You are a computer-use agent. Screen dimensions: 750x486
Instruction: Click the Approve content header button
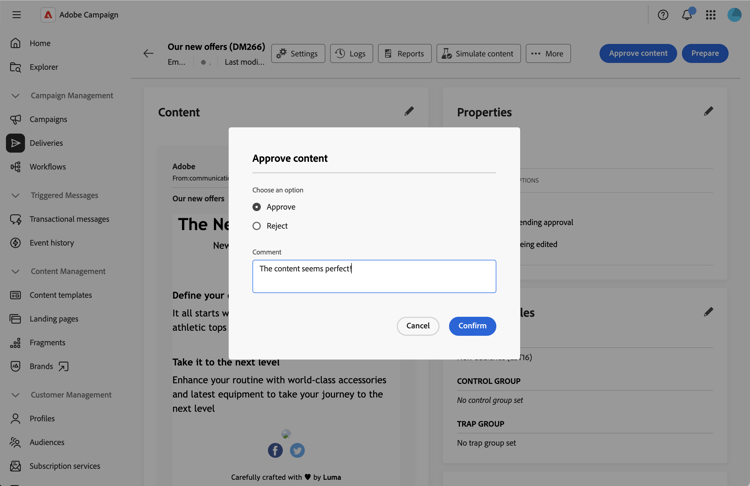pyautogui.click(x=638, y=53)
